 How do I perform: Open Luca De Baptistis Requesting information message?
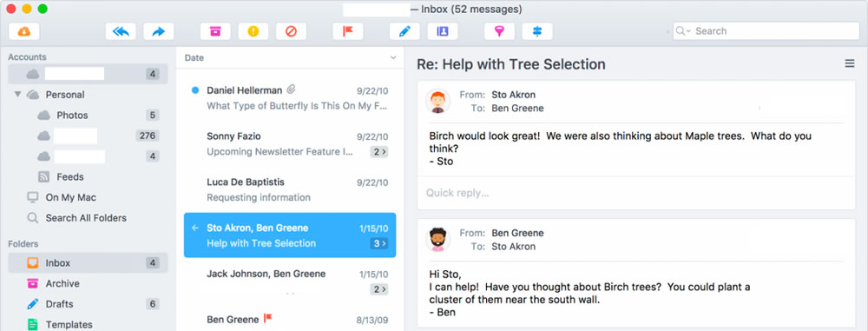290,189
